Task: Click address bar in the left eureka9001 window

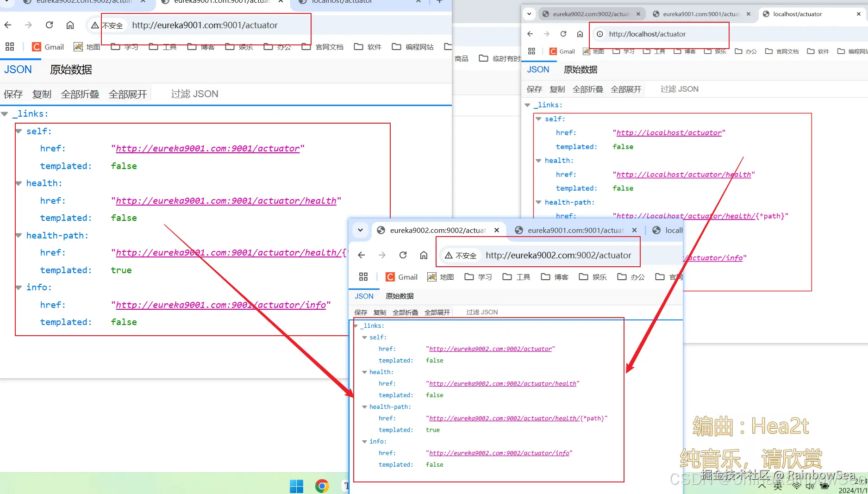Action: tap(205, 25)
